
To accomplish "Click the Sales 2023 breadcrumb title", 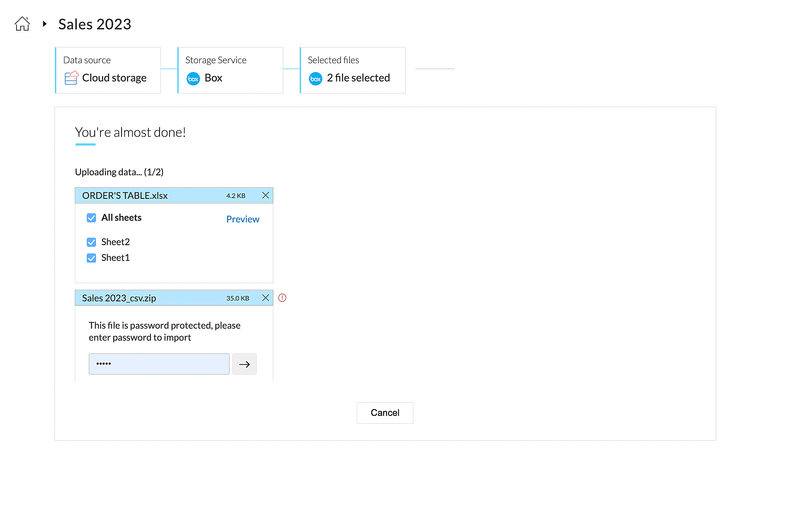I will point(95,24).
